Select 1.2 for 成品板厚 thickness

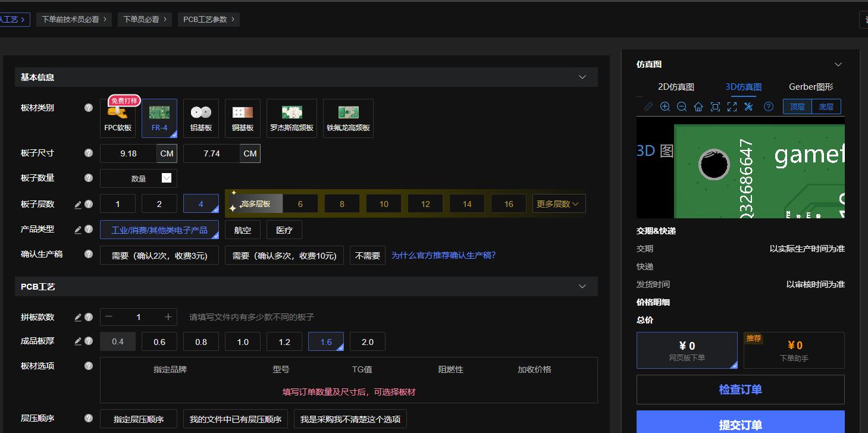pos(284,342)
